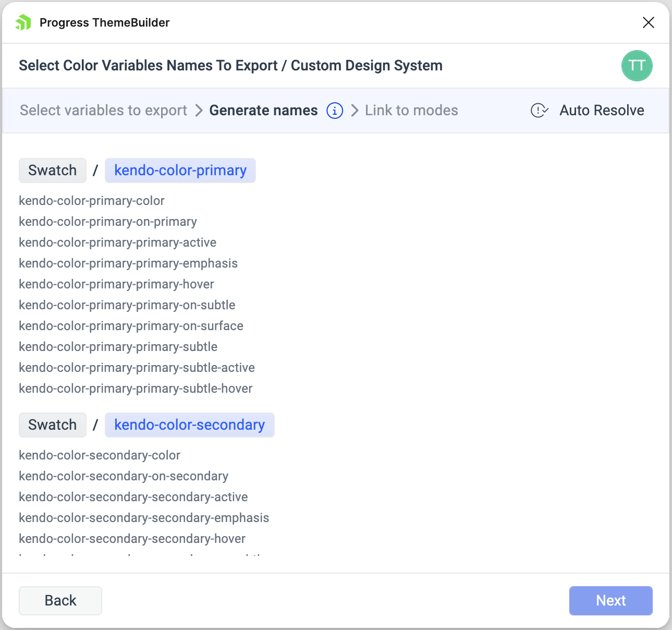Screen dimensions: 672x630
Task: Click the Auto Resolve clock icon
Action: pyautogui.click(x=539, y=111)
